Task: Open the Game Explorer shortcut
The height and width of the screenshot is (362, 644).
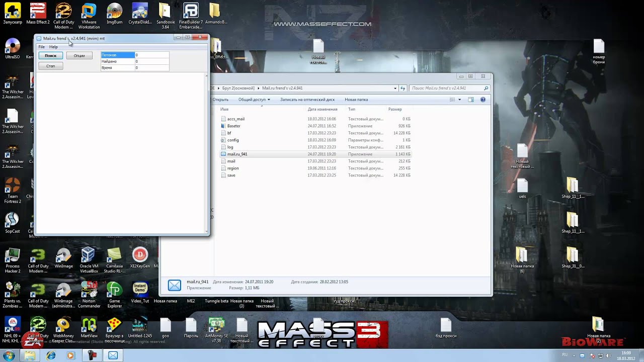Action: (x=114, y=295)
